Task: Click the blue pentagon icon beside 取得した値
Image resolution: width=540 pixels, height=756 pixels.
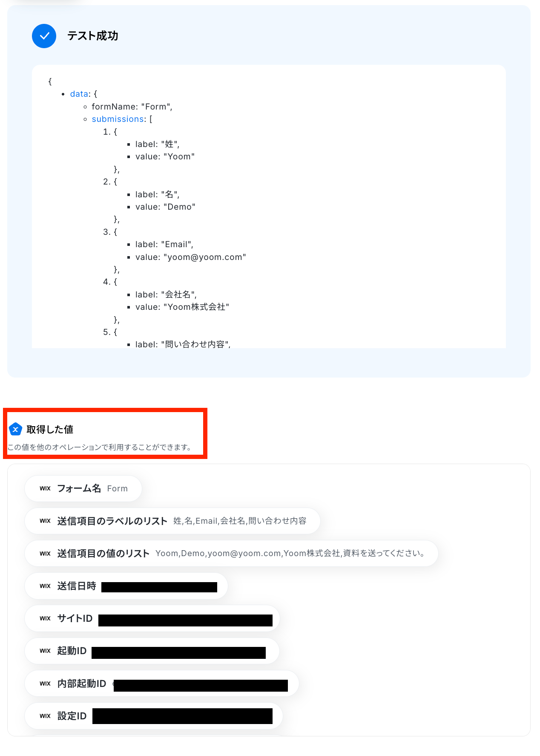Action: [x=15, y=429]
